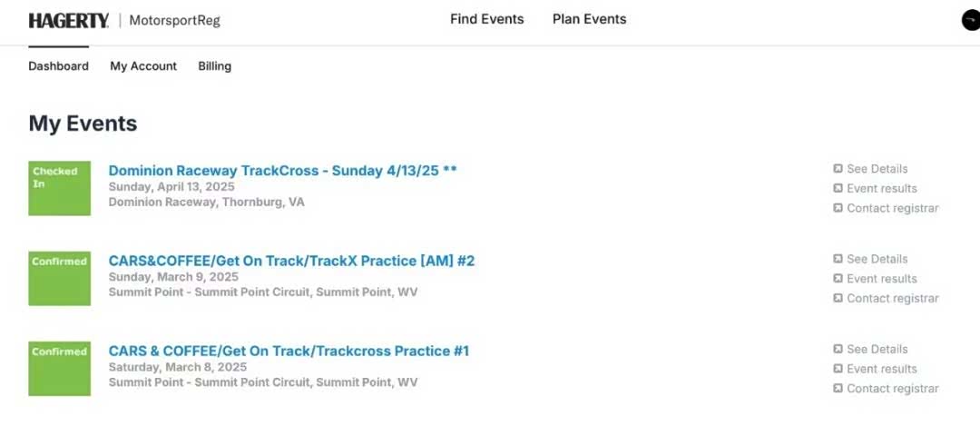The height and width of the screenshot is (436, 980).
Task: Switch to the Billing tab
Action: 214,66
